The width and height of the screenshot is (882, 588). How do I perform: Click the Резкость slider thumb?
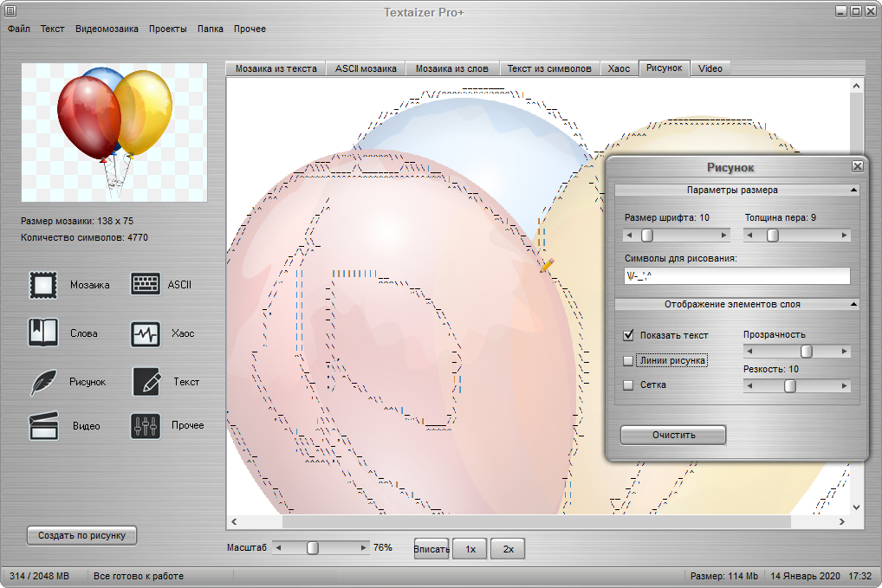click(x=790, y=386)
